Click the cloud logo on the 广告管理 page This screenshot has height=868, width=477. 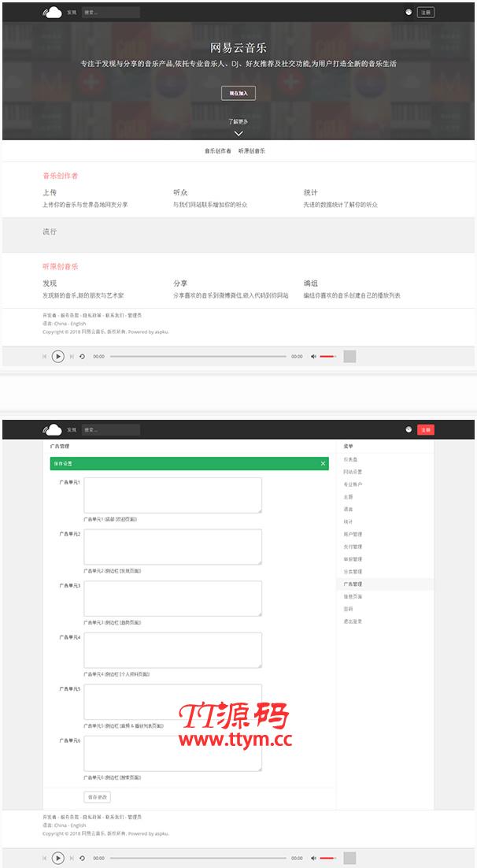(53, 429)
